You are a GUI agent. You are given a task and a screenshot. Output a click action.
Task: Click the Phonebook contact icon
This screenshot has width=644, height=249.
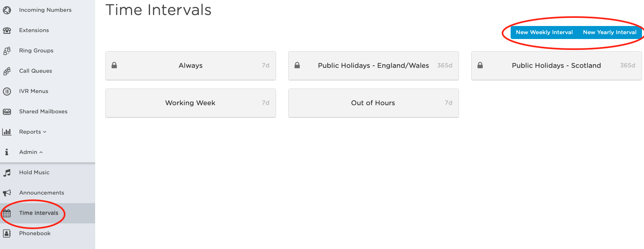(x=7, y=233)
